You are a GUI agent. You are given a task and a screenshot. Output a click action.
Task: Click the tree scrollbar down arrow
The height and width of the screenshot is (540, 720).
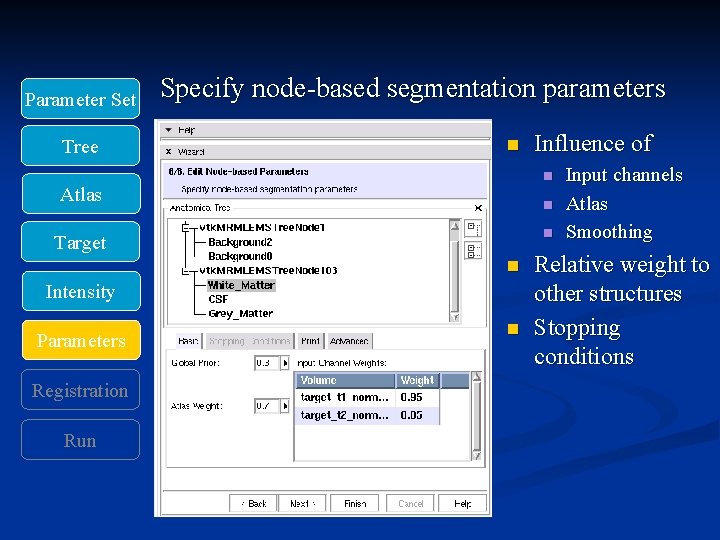(455, 317)
